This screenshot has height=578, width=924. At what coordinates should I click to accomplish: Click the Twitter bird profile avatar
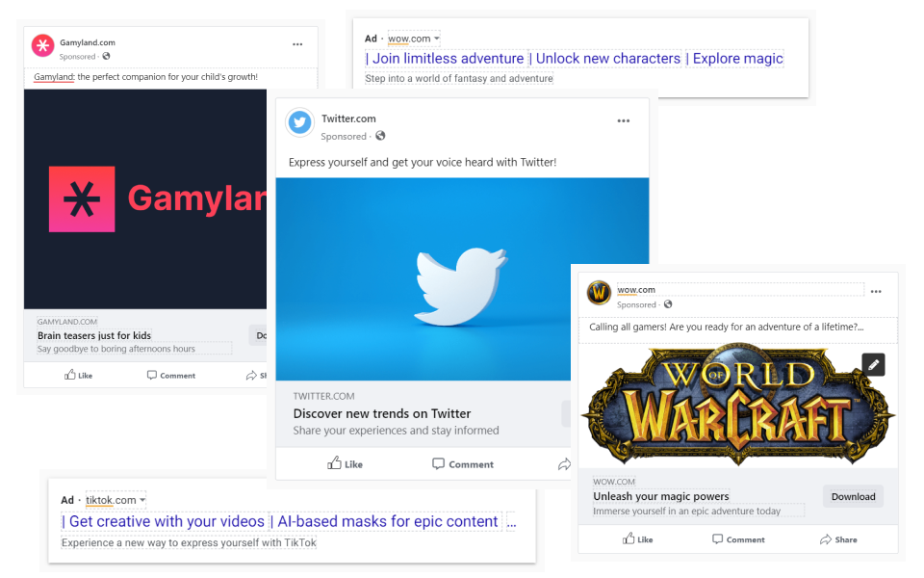(x=300, y=122)
